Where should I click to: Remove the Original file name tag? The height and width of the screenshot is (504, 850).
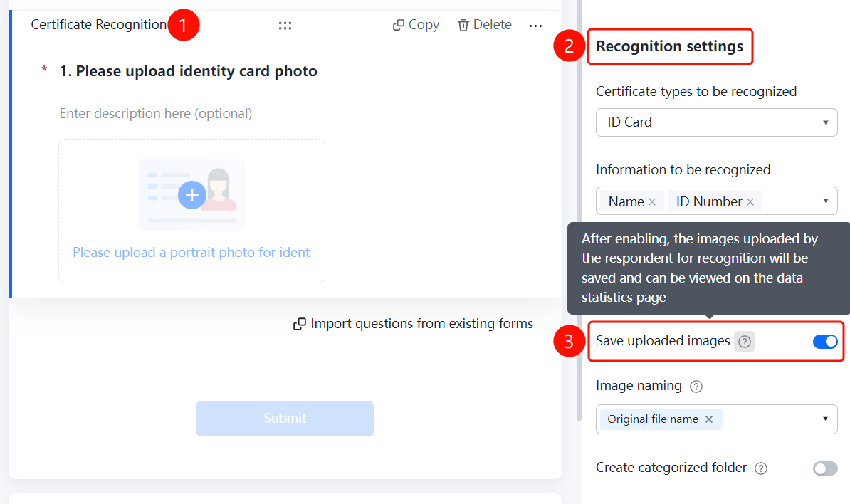(x=709, y=419)
